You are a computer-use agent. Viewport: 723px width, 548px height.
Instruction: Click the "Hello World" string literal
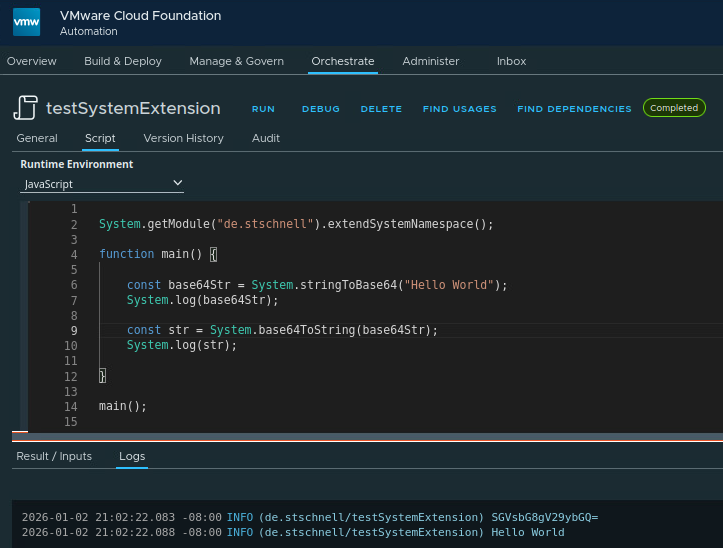(x=449, y=285)
